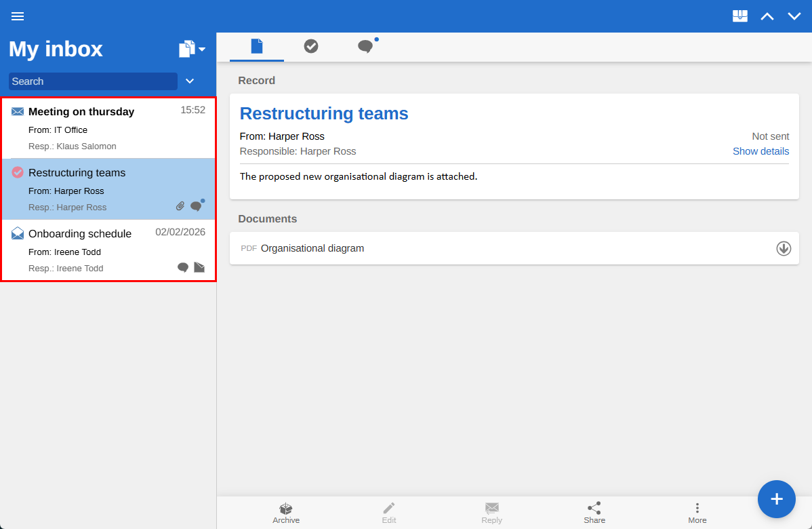The image size is (812, 529).
Task: Switch to the comments speech bubble tab
Action: [x=366, y=47]
